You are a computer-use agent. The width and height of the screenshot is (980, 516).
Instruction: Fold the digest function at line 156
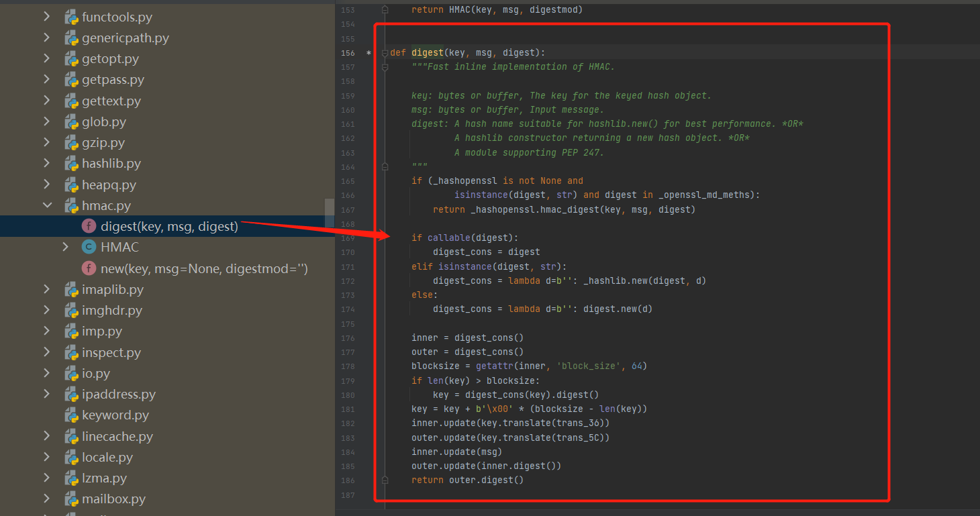(x=385, y=52)
